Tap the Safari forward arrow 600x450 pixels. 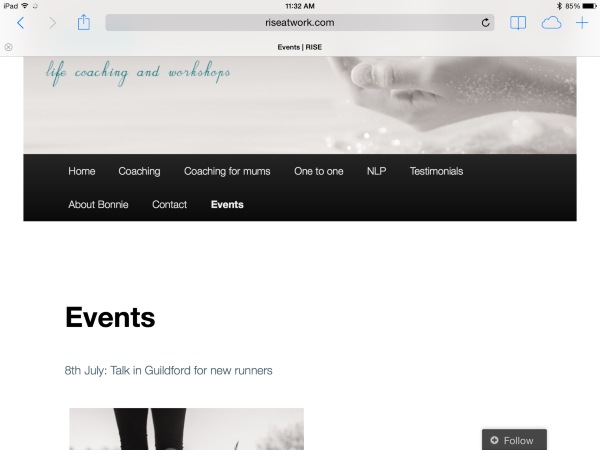tap(52, 23)
